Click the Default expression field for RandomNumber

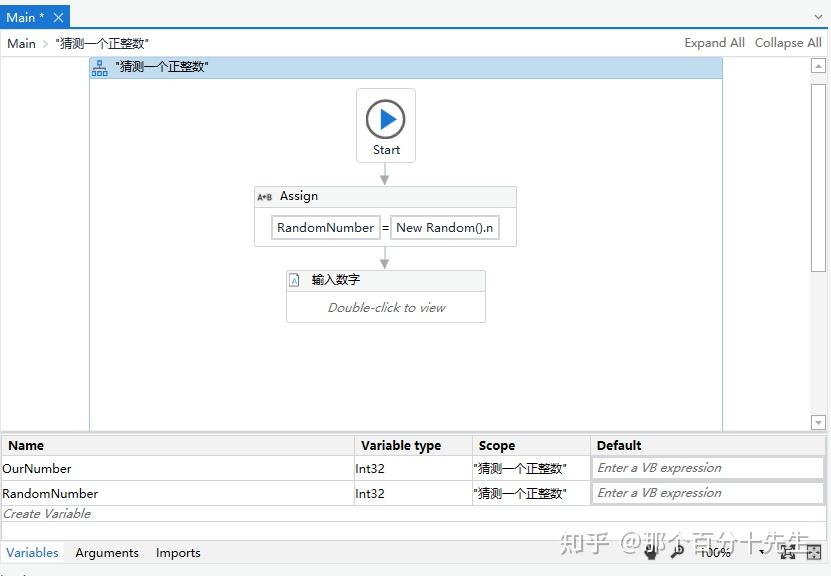[x=707, y=492]
